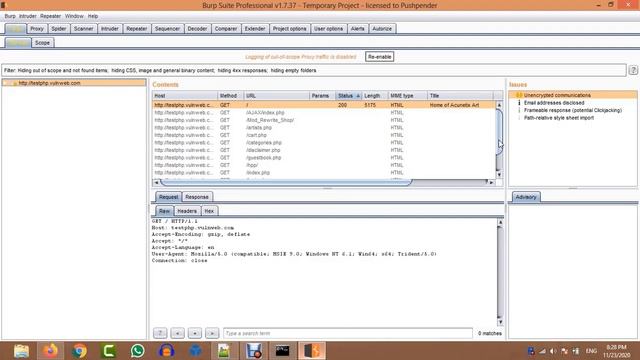Select the /AJAX/index.php row
This screenshot has width=640, height=360.
(323, 113)
